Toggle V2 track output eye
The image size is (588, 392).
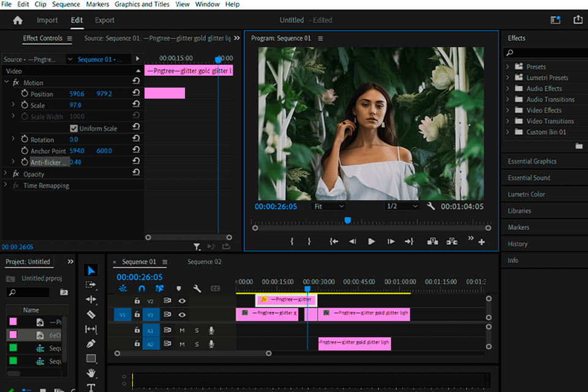click(182, 301)
